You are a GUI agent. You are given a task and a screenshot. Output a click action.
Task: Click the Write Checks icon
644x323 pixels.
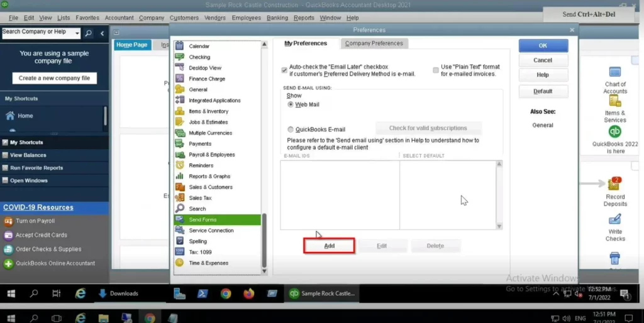pyautogui.click(x=614, y=219)
